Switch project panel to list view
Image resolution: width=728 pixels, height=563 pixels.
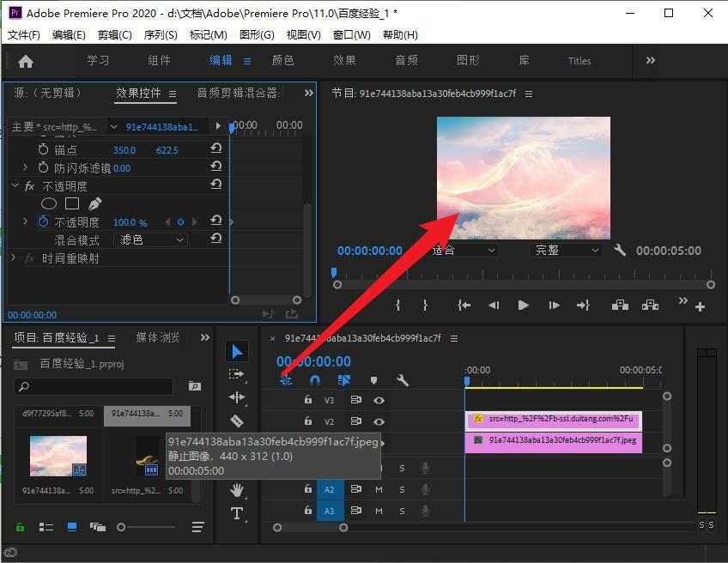point(45,526)
